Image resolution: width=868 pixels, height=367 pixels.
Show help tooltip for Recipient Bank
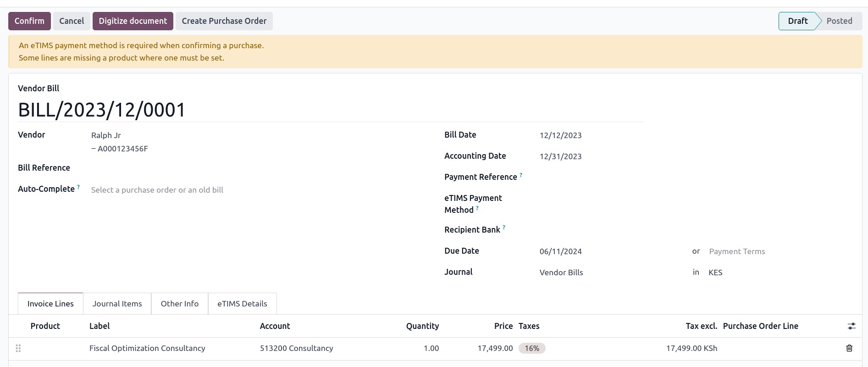[x=504, y=228]
